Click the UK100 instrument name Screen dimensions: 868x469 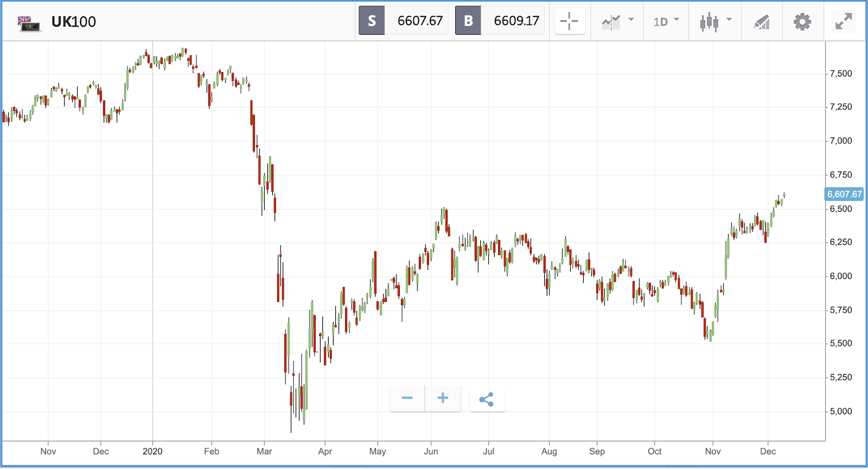point(74,22)
